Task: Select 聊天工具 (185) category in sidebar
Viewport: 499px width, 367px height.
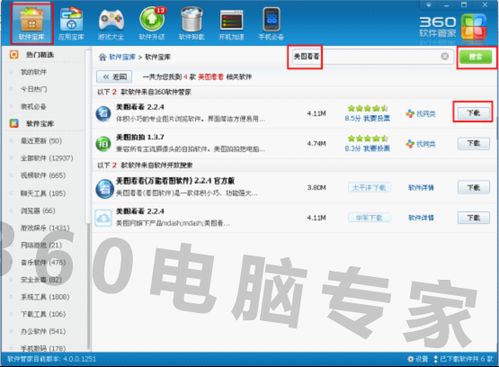Action: [x=43, y=193]
